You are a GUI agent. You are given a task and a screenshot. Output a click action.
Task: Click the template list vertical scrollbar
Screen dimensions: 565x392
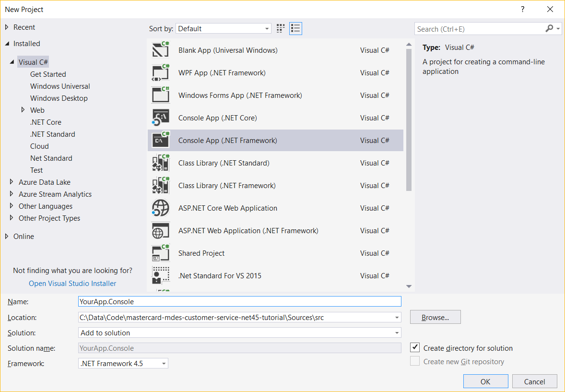click(409, 120)
